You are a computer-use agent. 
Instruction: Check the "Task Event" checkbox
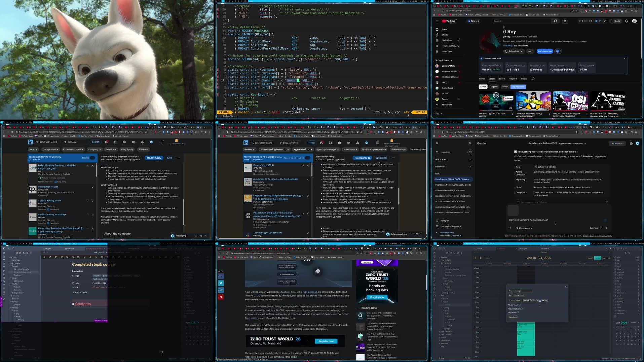[x=518, y=312]
